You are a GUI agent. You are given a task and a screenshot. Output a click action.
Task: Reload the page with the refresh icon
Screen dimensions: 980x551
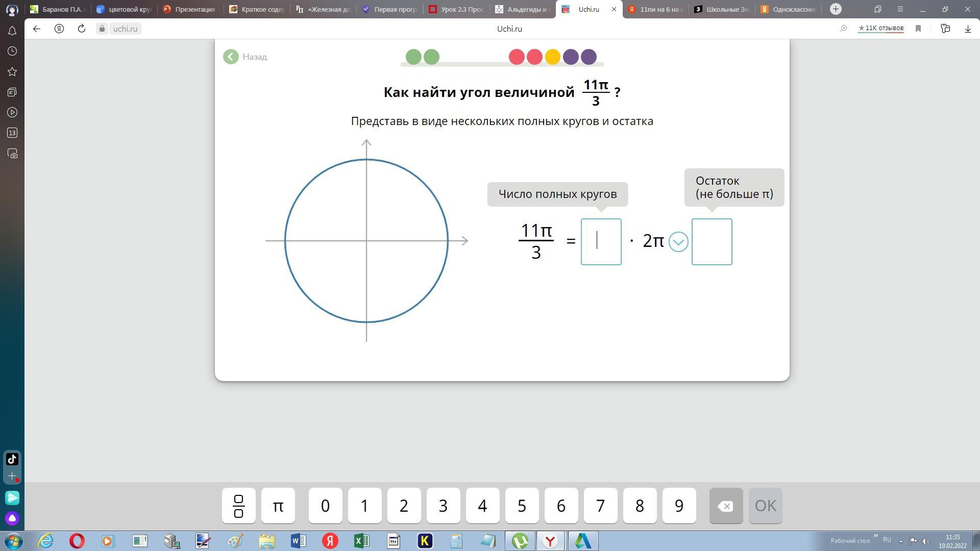81,29
